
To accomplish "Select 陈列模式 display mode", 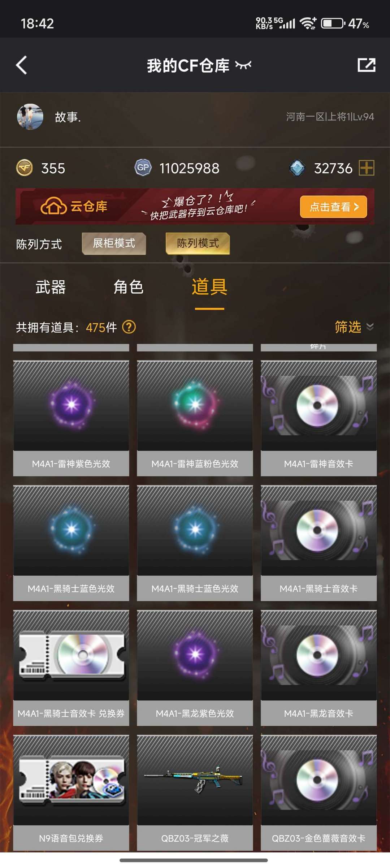I will (x=198, y=243).
